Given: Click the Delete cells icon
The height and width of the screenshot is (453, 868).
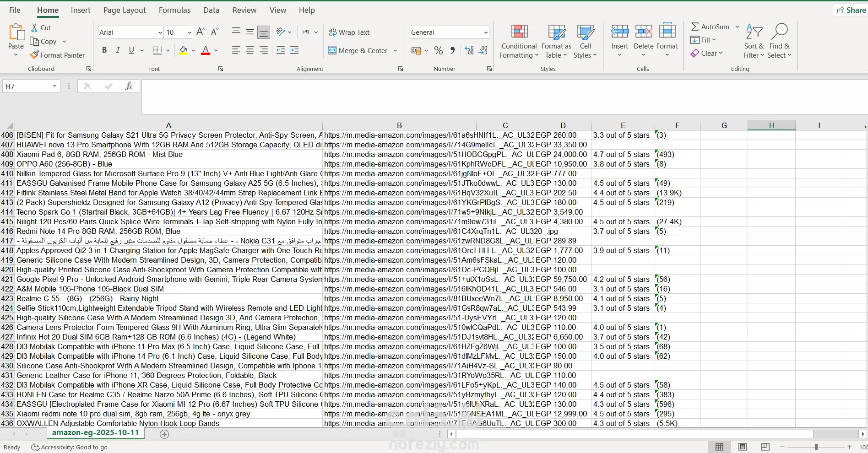Looking at the screenshot, I should (x=644, y=31).
